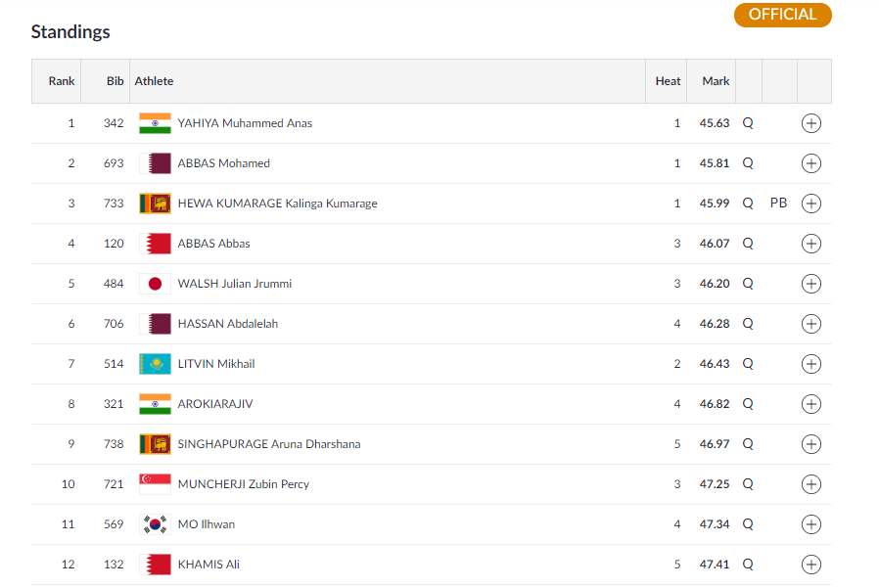
Task: Open athlete ABBAS Abbas profile link
Action: (x=213, y=244)
